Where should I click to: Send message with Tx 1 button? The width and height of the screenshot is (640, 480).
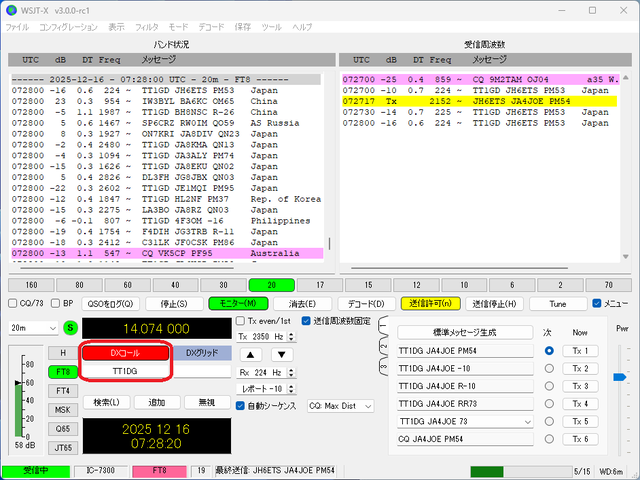coord(580,351)
